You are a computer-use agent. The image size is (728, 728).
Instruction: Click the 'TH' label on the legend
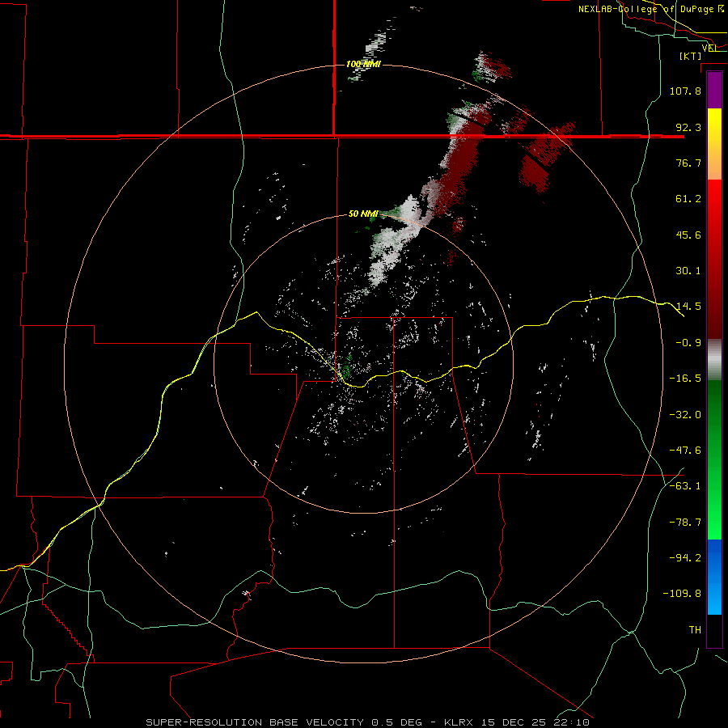coord(695,630)
